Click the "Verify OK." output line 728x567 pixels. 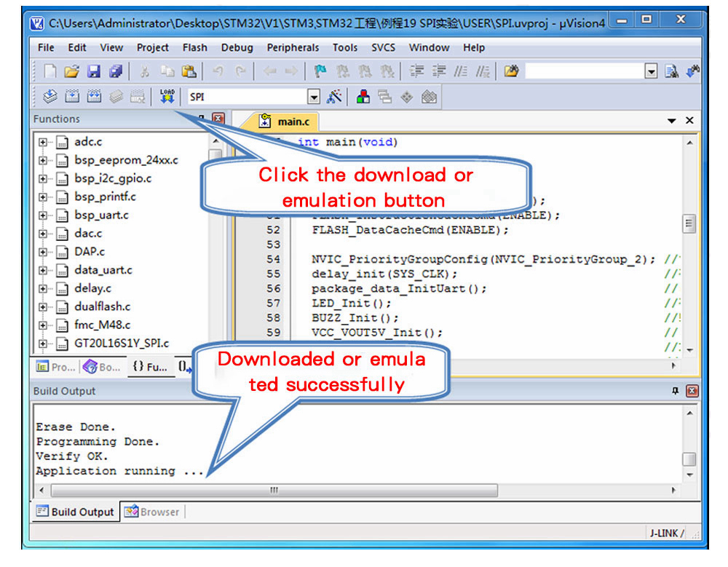72,456
